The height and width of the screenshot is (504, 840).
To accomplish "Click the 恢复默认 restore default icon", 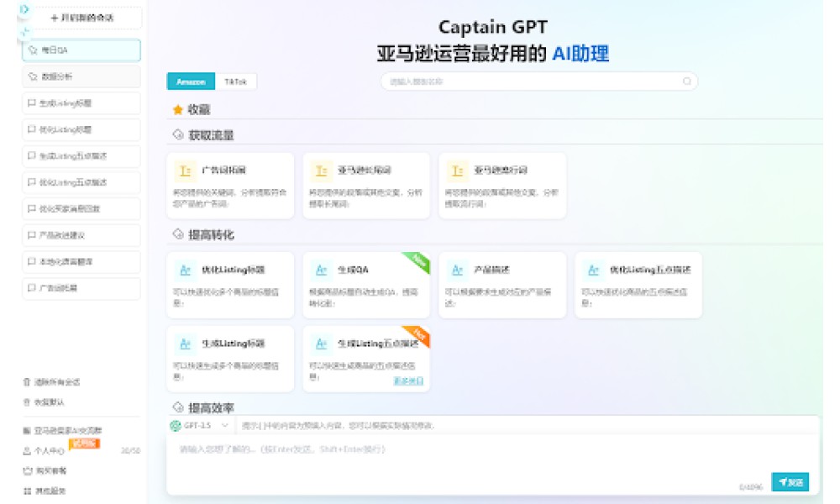I will 27,402.
